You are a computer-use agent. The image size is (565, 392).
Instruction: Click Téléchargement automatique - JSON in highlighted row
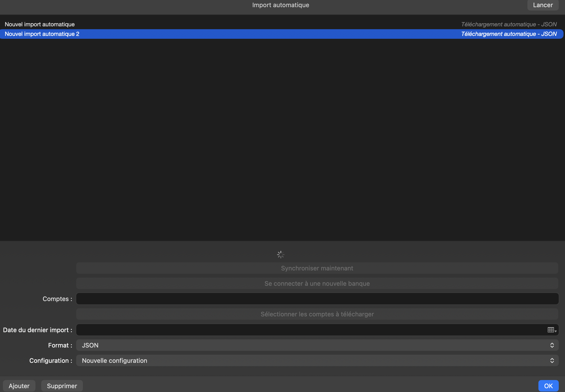[x=509, y=34]
